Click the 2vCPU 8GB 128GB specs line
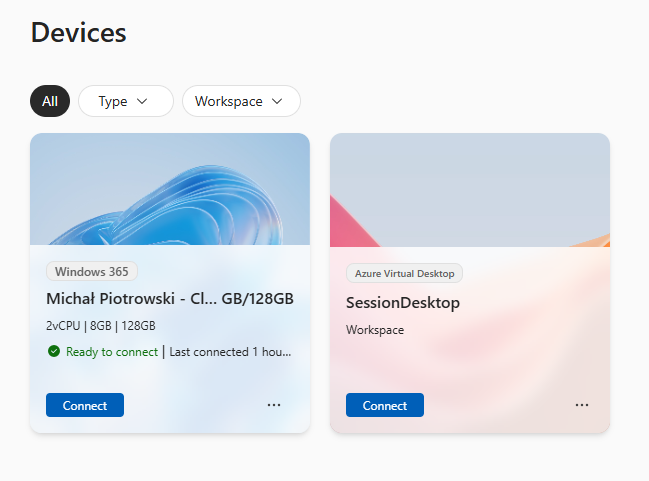Image resolution: width=649 pixels, height=481 pixels. [101, 326]
